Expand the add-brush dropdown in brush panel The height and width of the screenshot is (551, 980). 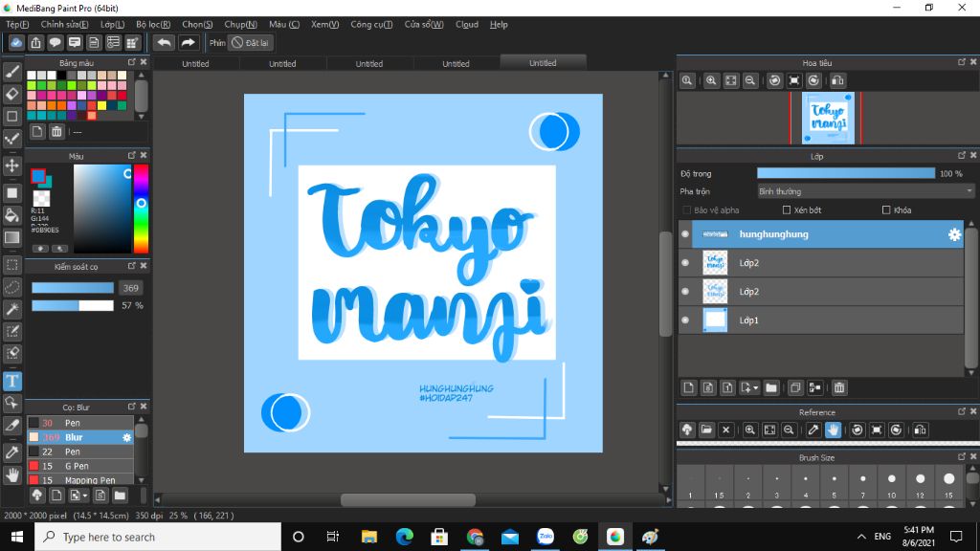tap(85, 496)
